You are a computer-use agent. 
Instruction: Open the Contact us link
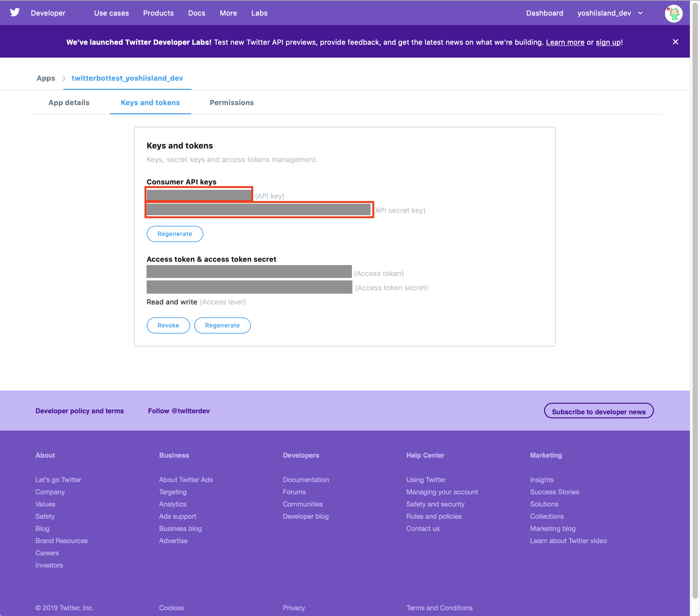coord(423,528)
